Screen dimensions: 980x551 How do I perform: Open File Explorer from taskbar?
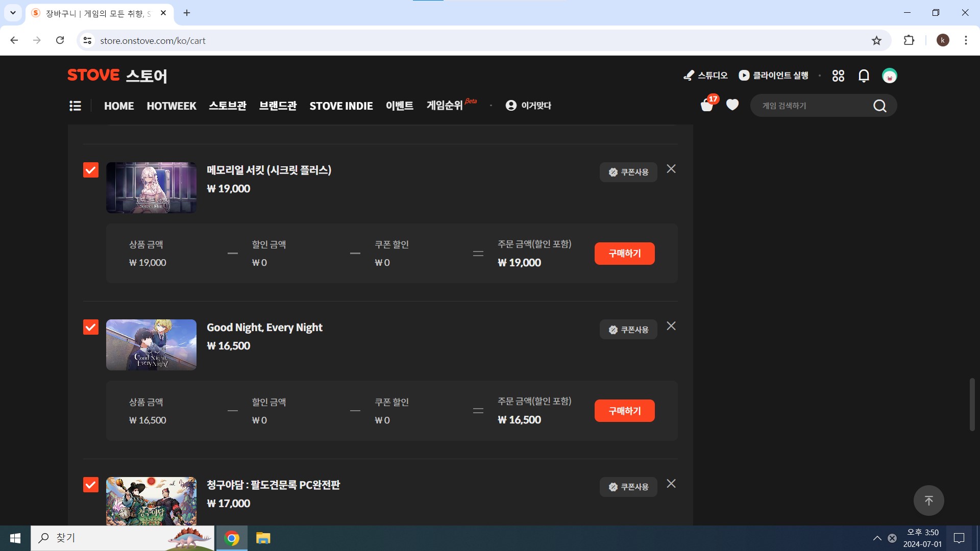coord(263,538)
